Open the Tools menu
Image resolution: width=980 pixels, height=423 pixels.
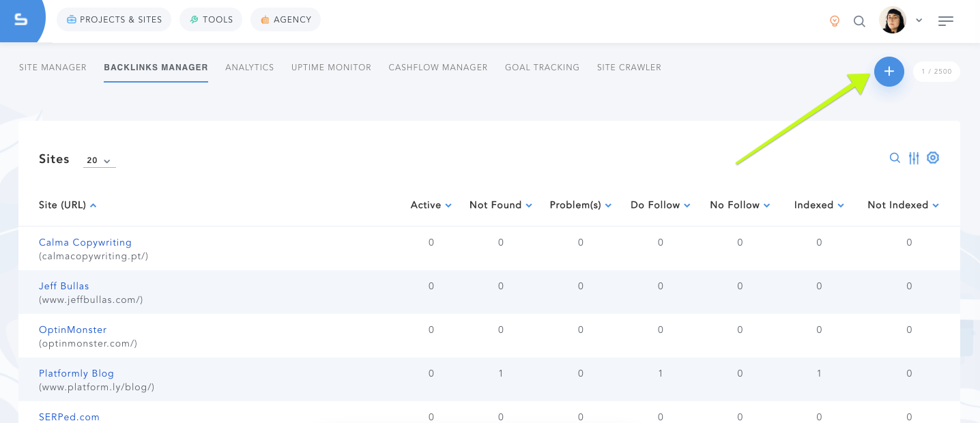point(211,20)
